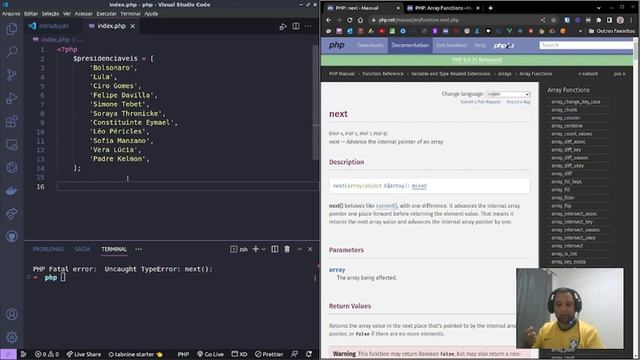Click the php.net Search field

(586, 45)
